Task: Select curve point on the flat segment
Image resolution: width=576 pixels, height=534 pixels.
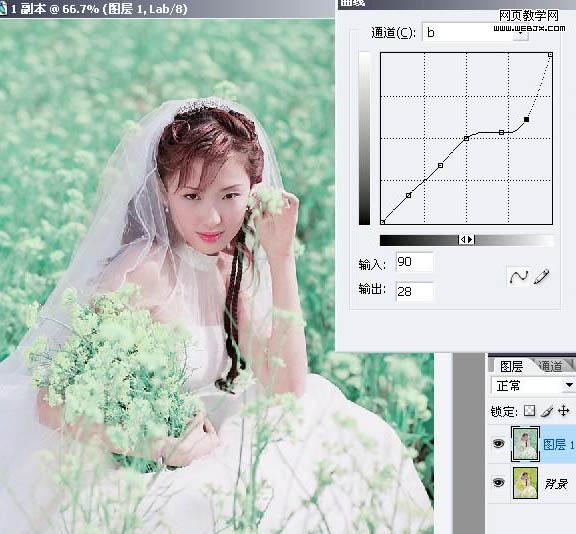Action: (501, 132)
